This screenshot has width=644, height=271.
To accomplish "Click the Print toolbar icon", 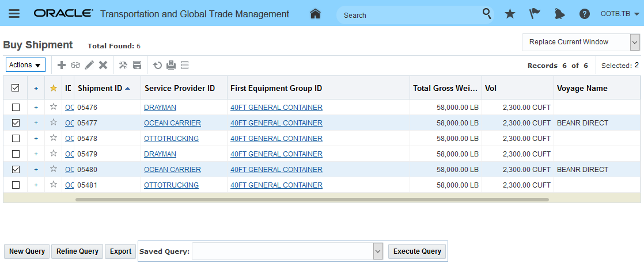I will coord(171,65).
